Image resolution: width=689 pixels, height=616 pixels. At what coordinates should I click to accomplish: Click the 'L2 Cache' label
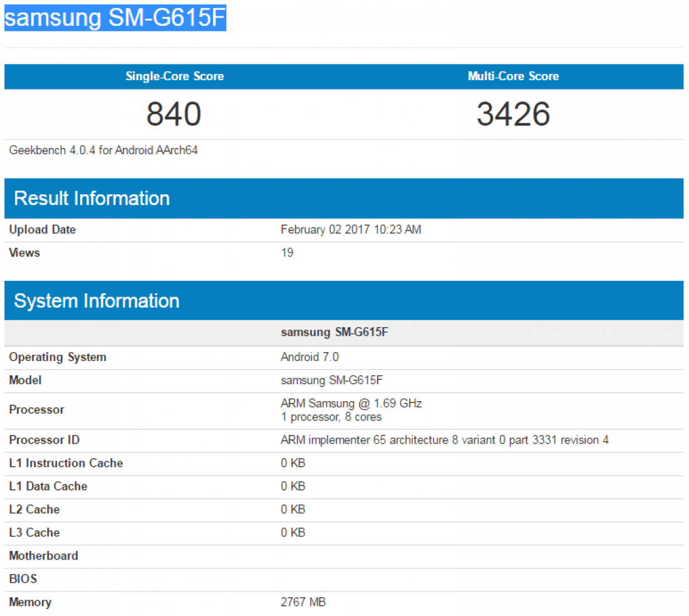[x=34, y=509]
